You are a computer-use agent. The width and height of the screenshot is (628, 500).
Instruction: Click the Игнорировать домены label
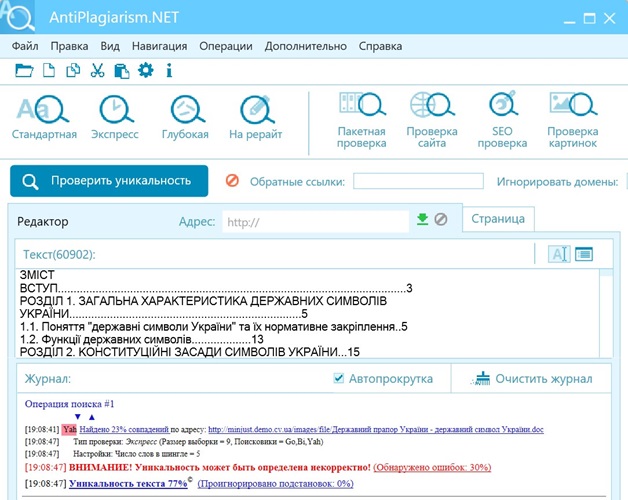click(x=557, y=181)
